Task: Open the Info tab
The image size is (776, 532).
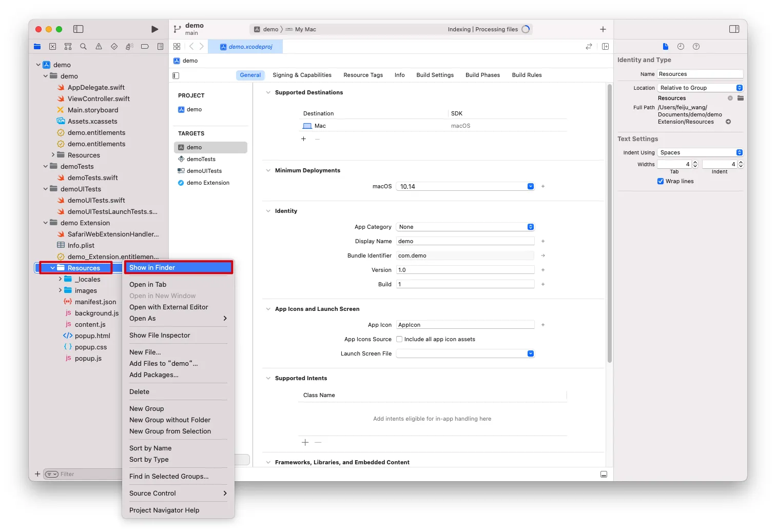Action: point(399,75)
